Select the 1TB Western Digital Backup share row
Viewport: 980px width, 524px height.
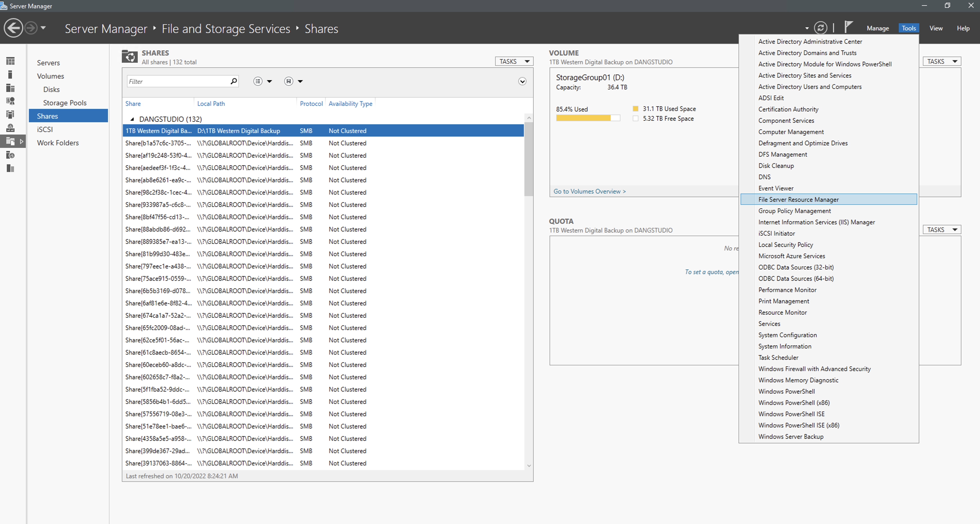(323, 131)
